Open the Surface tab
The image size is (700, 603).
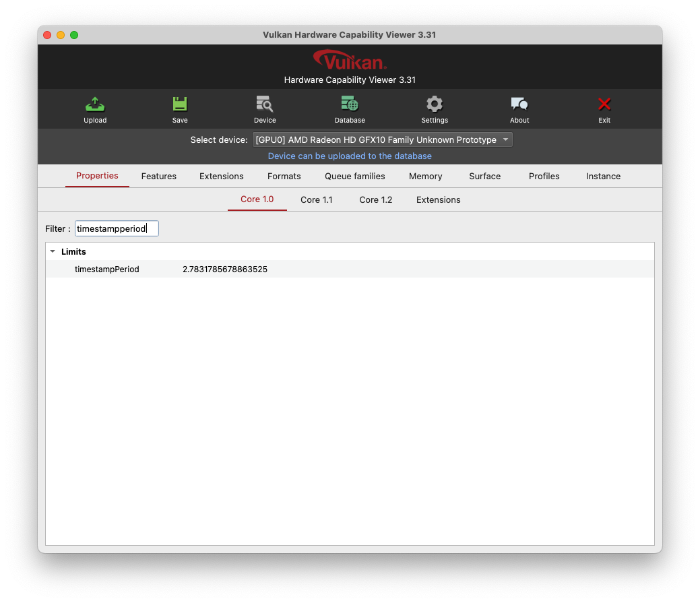coord(484,176)
